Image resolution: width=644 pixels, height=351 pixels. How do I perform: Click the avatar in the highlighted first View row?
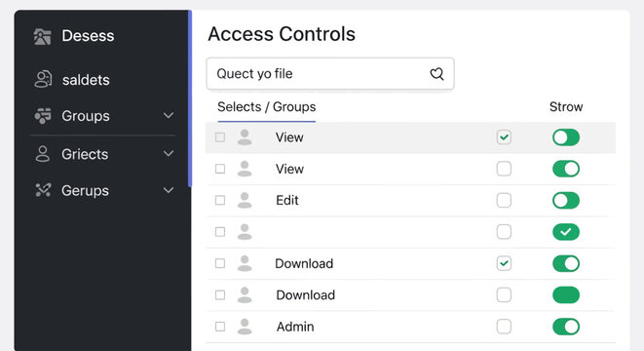(245, 137)
